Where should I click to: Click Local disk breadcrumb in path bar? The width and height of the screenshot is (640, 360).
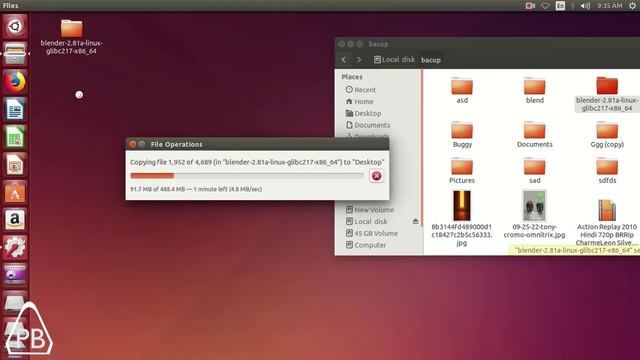coord(394,60)
